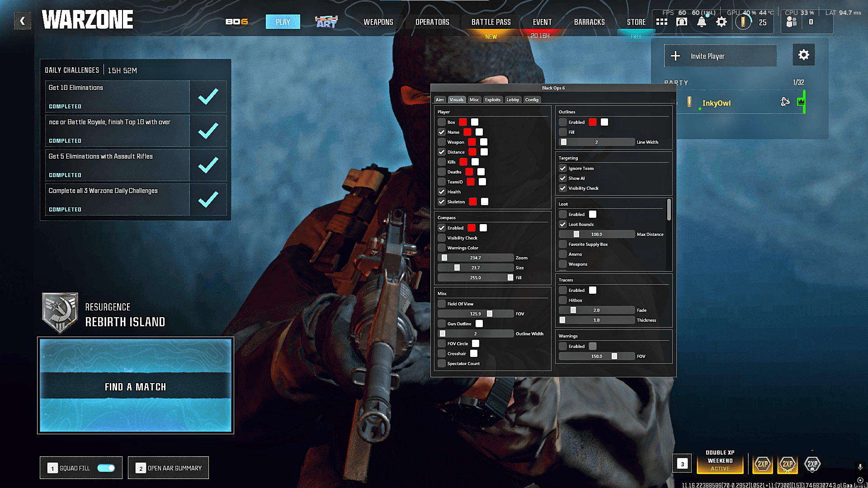Adjust the Loot Max Distance slider
Viewport: 868px width, 488px height.
pyautogui.click(x=597, y=234)
